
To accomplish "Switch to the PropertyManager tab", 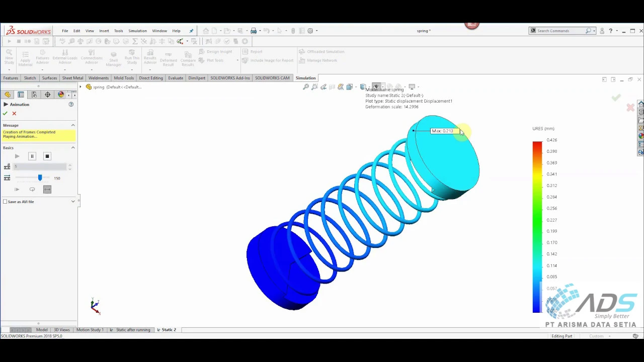I will (21, 95).
